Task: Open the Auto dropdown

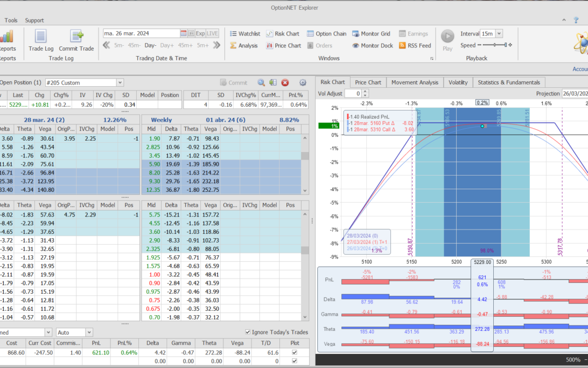Action: (89, 332)
